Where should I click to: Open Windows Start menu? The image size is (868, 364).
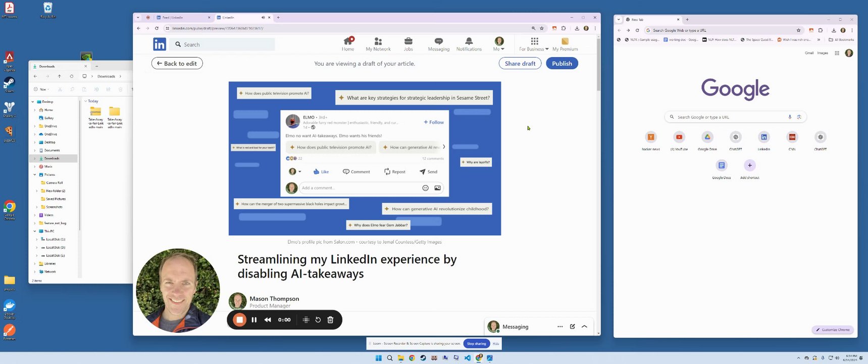pos(379,358)
